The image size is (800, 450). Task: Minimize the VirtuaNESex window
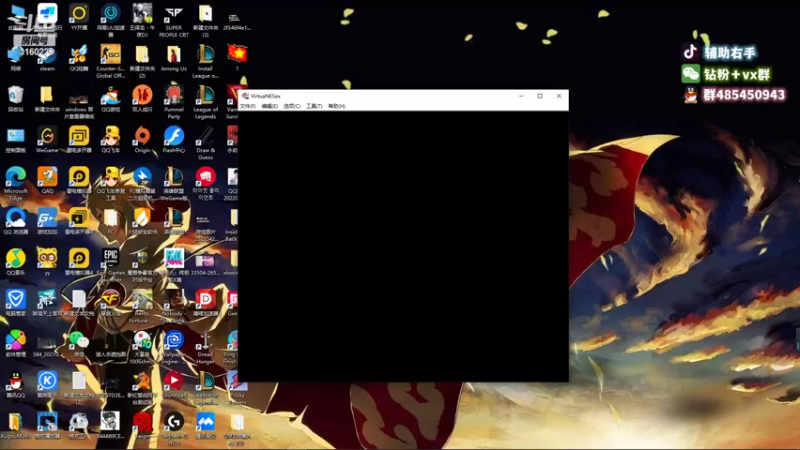coord(521,96)
